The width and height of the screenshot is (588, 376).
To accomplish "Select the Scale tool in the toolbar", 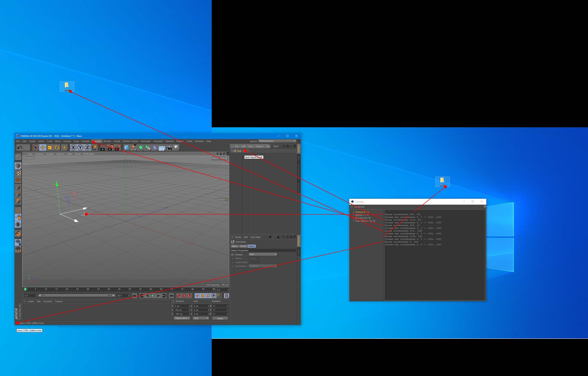I will (x=50, y=147).
